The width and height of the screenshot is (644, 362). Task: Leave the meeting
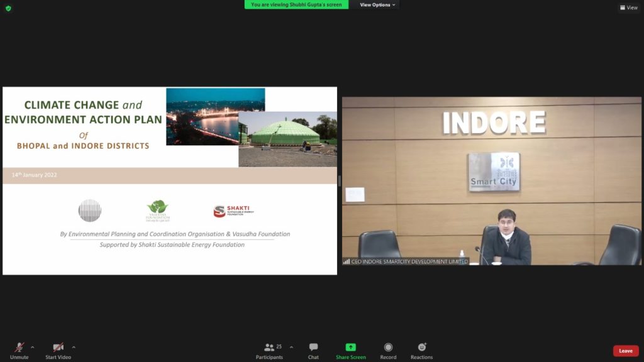626,351
